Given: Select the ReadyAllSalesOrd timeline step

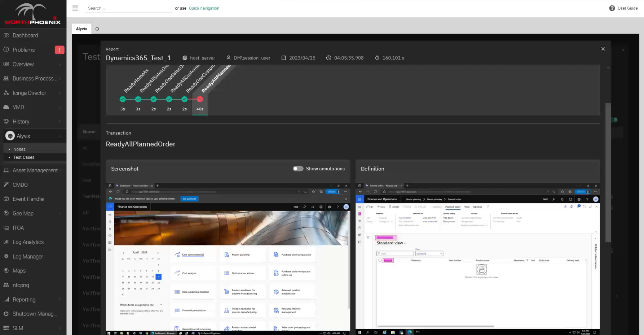Looking at the screenshot, I should click(x=138, y=99).
